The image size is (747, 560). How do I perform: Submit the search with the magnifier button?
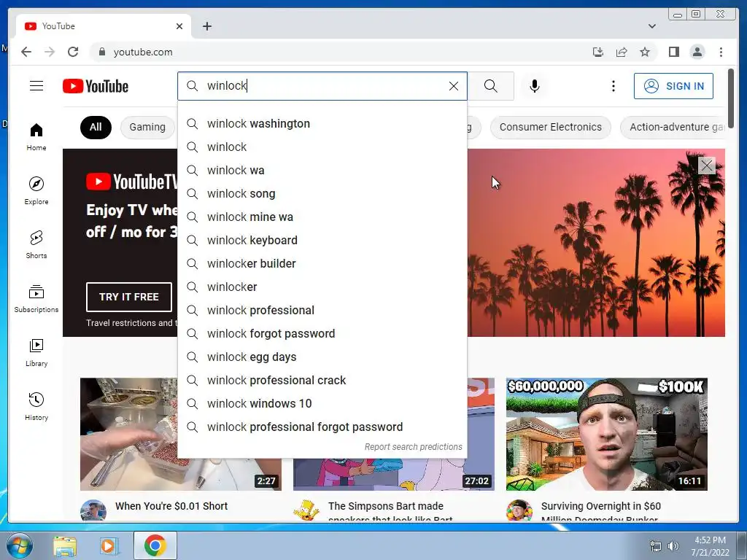click(491, 86)
